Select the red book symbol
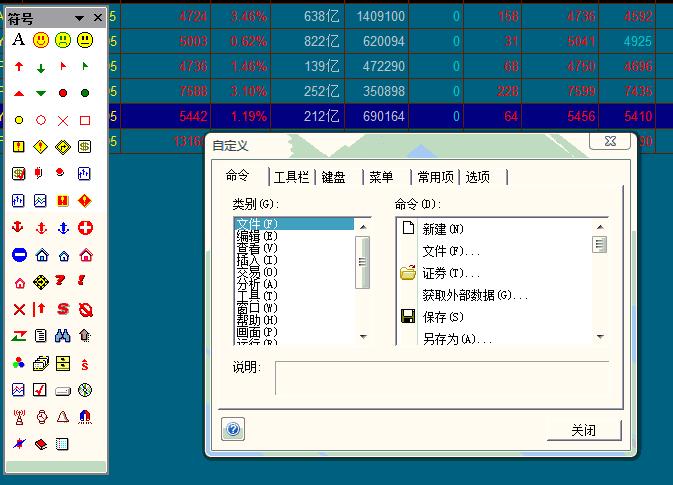The height and width of the screenshot is (485, 673). (x=41, y=444)
